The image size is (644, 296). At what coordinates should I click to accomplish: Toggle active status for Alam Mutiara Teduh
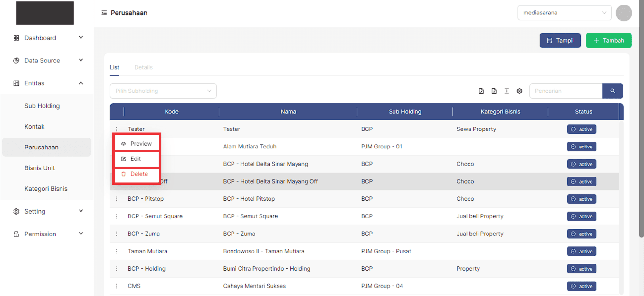pos(582,147)
